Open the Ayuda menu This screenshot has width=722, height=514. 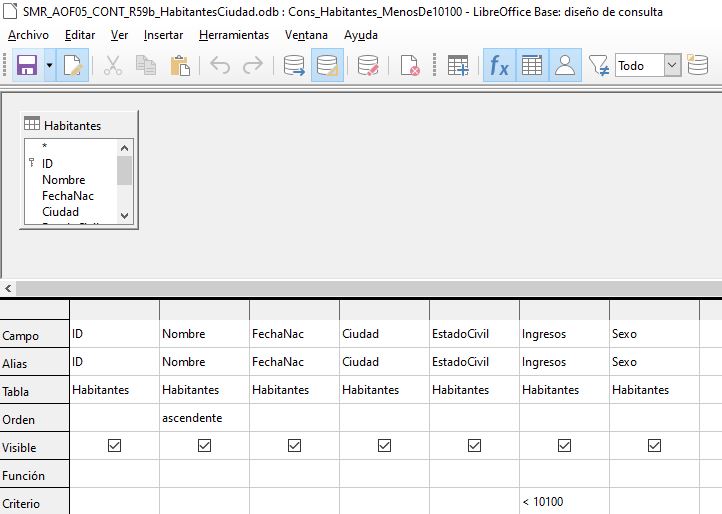pyautogui.click(x=361, y=35)
